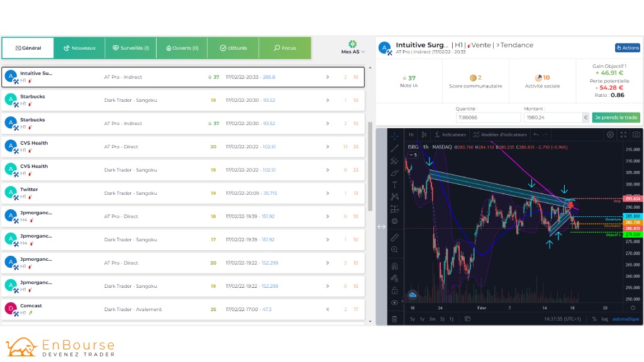Open the go to date icon
Image resolution: width=644 pixels, height=362 pixels.
(x=467, y=319)
